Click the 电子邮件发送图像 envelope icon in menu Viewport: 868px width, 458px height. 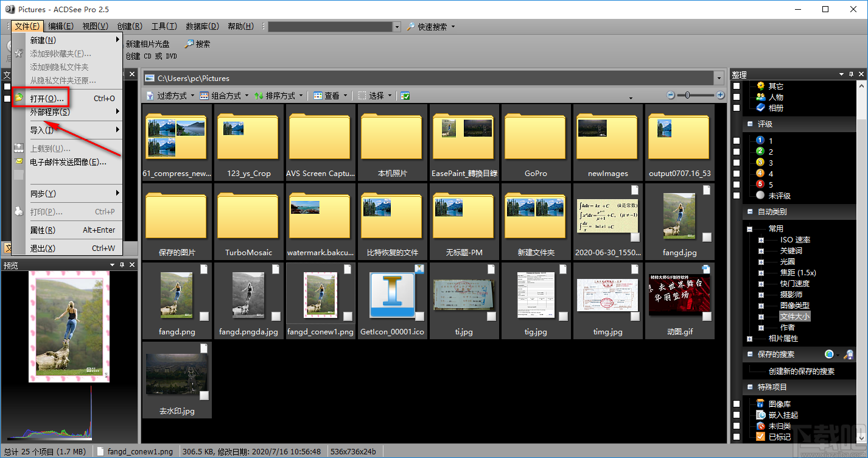click(x=19, y=162)
